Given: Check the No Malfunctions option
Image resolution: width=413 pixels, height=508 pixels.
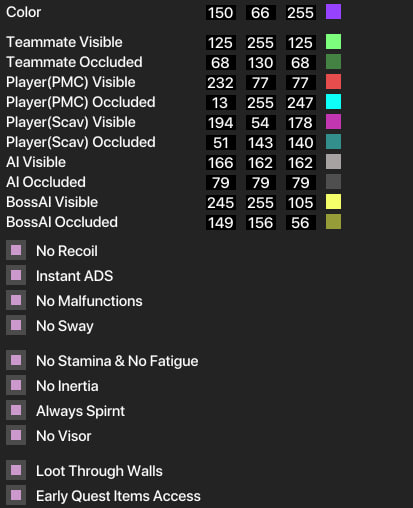Looking at the screenshot, I should click(16, 300).
